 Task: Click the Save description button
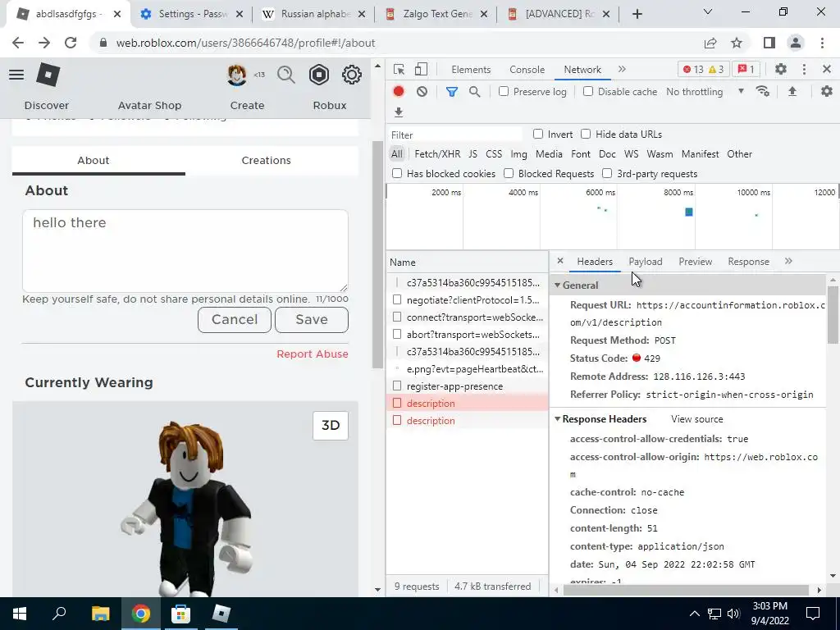pyautogui.click(x=311, y=319)
